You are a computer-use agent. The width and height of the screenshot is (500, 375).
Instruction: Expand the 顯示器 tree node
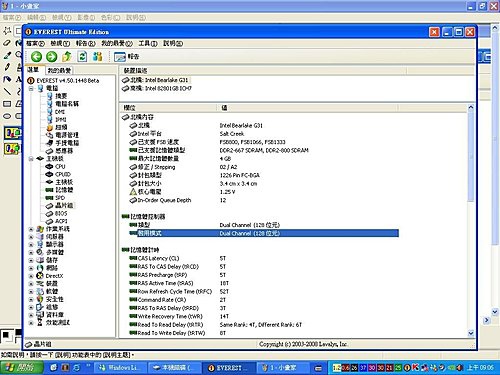tap(31, 245)
